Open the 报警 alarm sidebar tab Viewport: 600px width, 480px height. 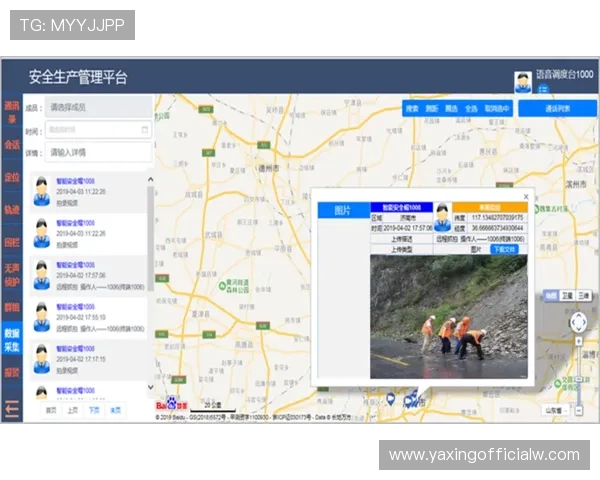(x=12, y=372)
